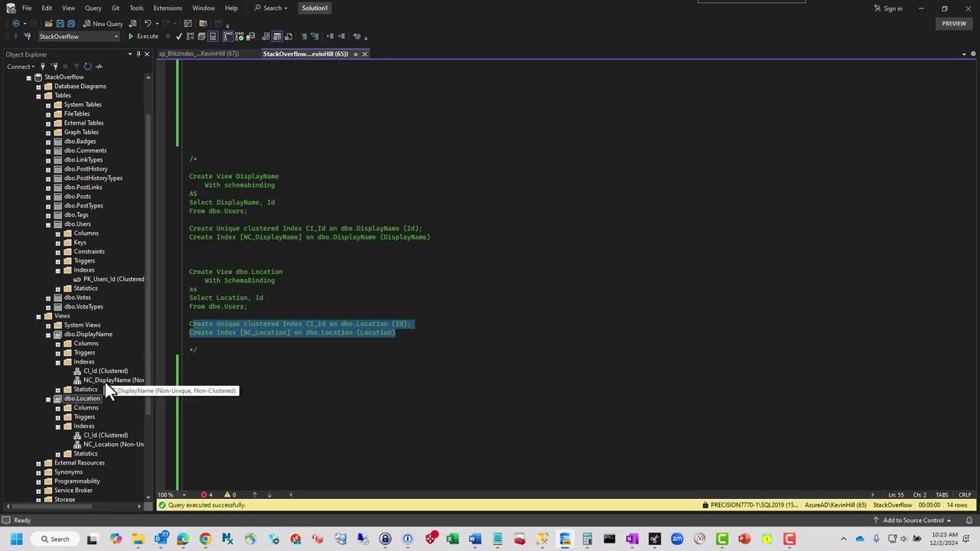Execute the current query
980x551 pixels.
(143, 36)
